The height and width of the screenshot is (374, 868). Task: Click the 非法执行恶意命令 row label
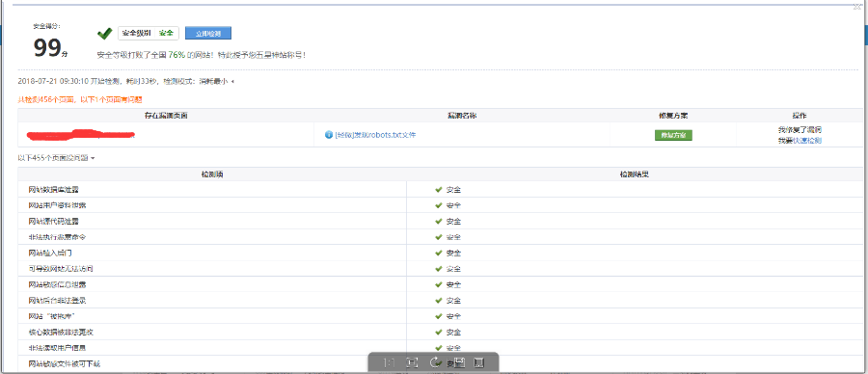tap(58, 237)
